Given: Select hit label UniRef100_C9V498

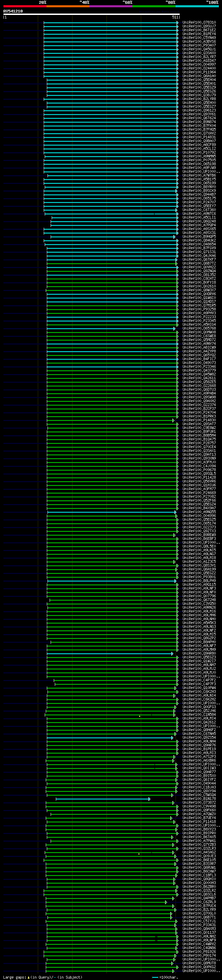Looking at the screenshot, I should [x=199, y=806].
